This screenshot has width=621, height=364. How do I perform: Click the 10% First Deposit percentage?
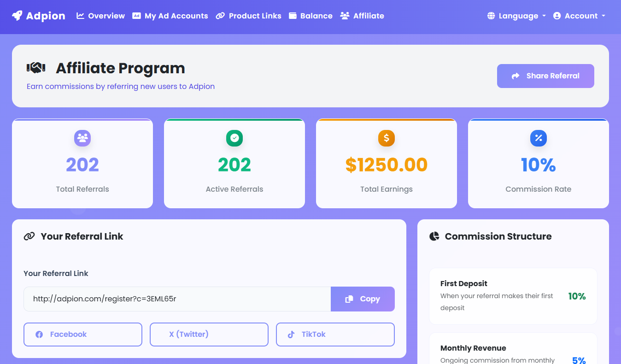tap(577, 296)
